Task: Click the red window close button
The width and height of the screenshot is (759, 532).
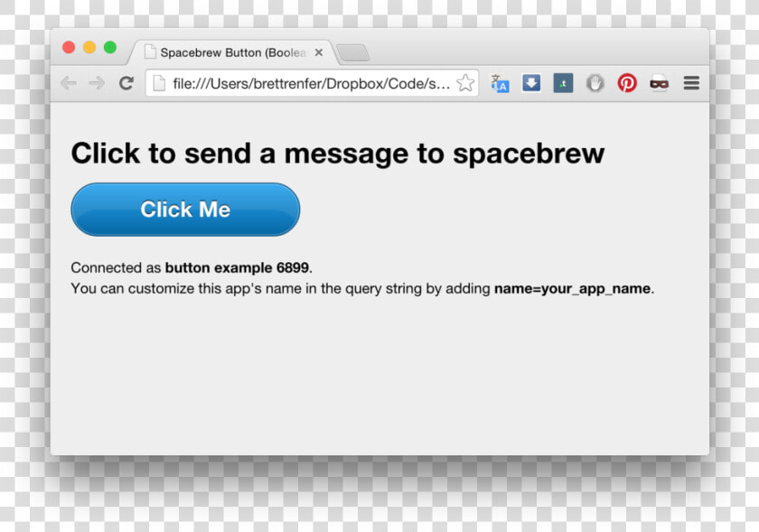Action: point(69,48)
